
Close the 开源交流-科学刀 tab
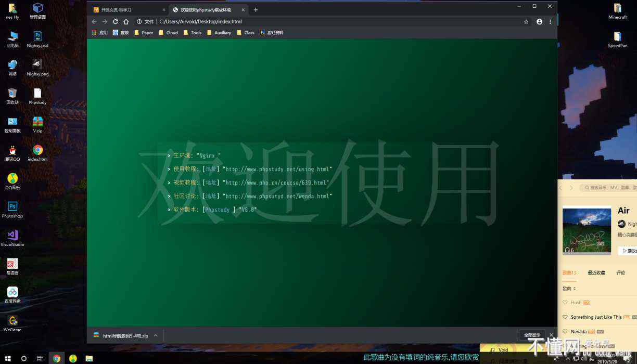(163, 10)
